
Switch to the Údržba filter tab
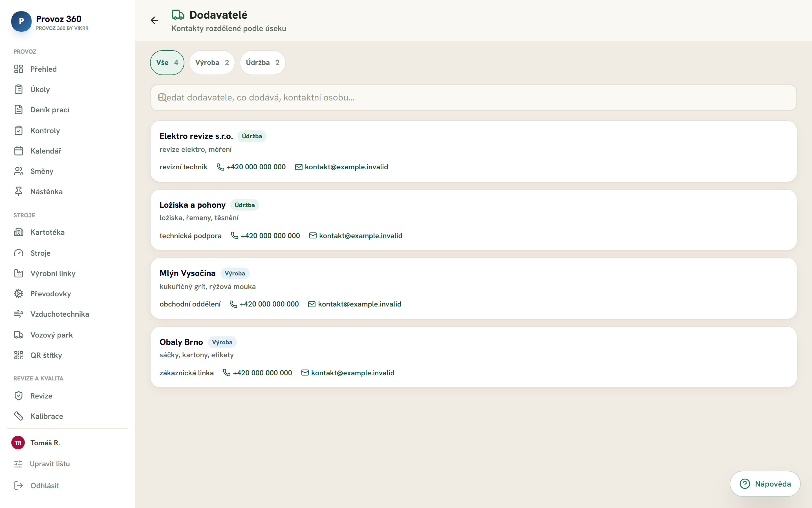point(263,62)
